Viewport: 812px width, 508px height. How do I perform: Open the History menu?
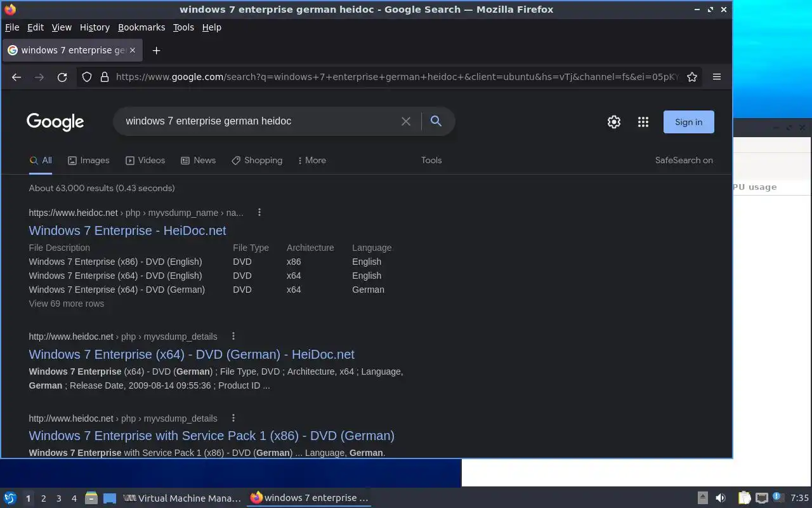[x=95, y=27]
